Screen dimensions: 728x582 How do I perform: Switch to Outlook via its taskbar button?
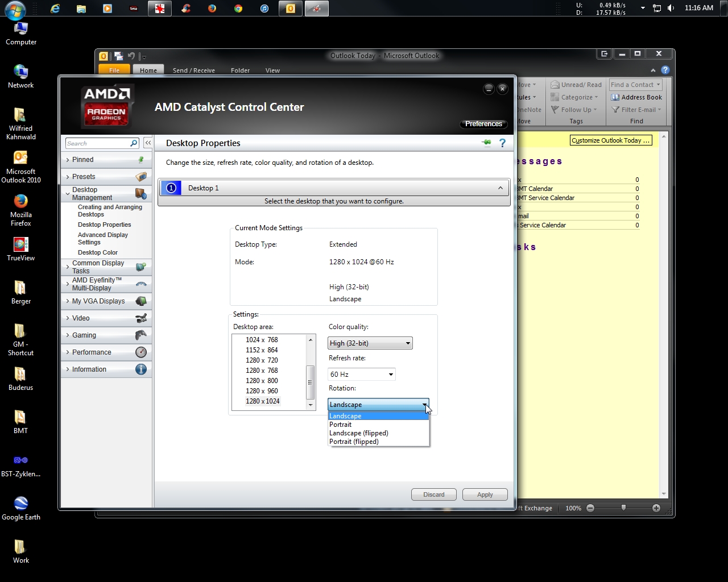click(291, 9)
